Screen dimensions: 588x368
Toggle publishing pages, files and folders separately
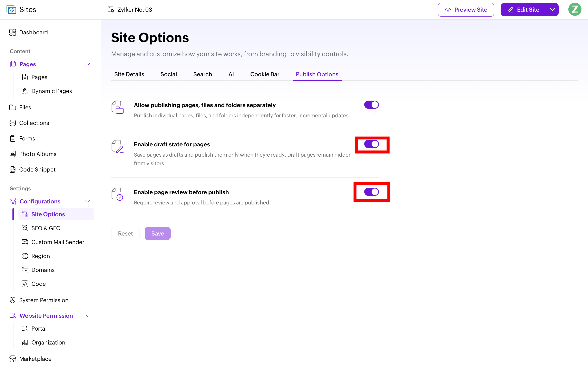pos(371,105)
